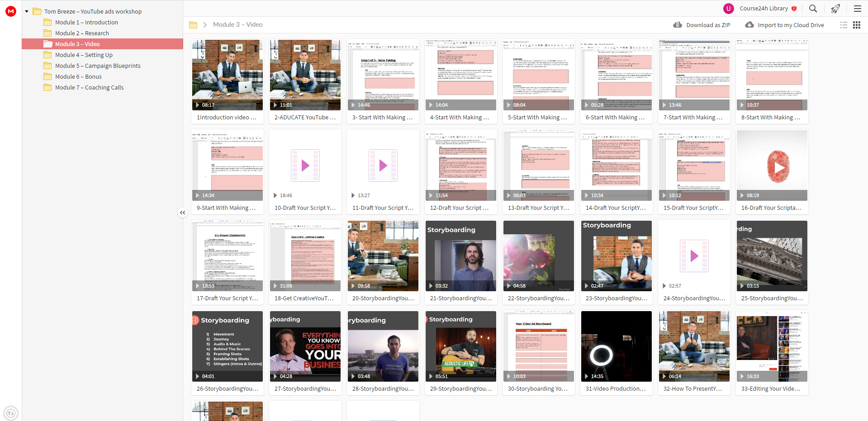The image size is (868, 421).
Task: Click Download as ZIP button
Action: click(x=702, y=25)
